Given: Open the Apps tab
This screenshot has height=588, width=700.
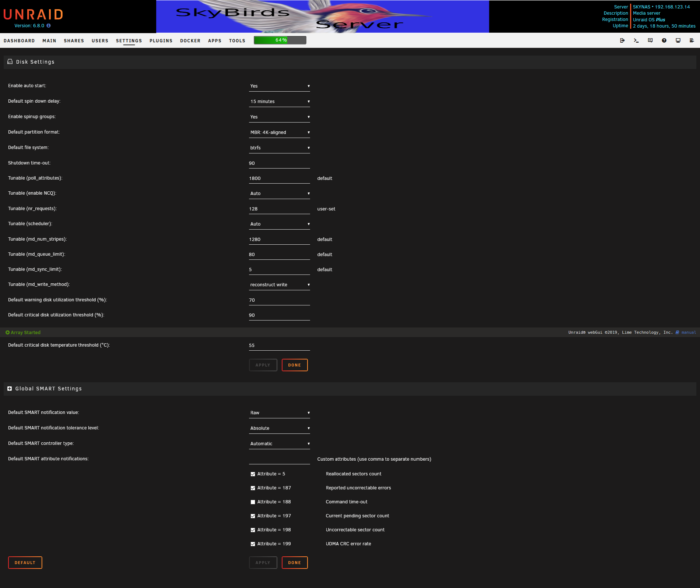Looking at the screenshot, I should 215,41.
